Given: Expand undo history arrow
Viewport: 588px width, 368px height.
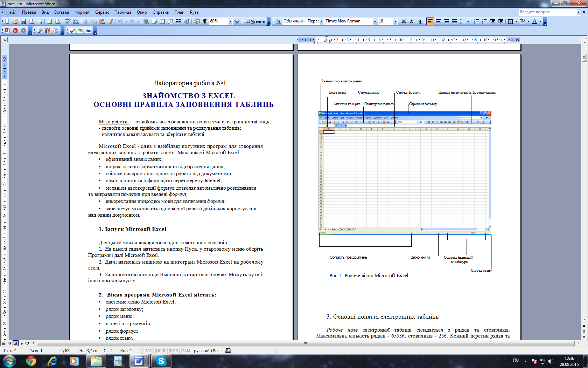Looking at the screenshot, I should 126,21.
